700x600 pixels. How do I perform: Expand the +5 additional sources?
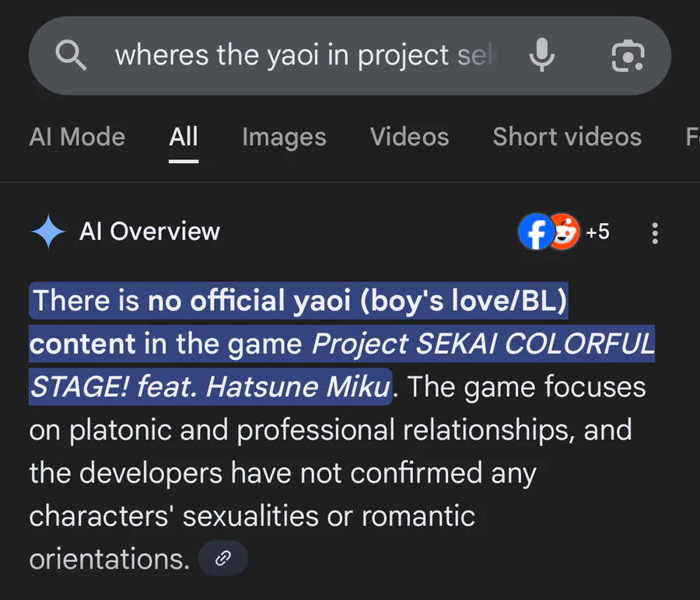point(597,232)
